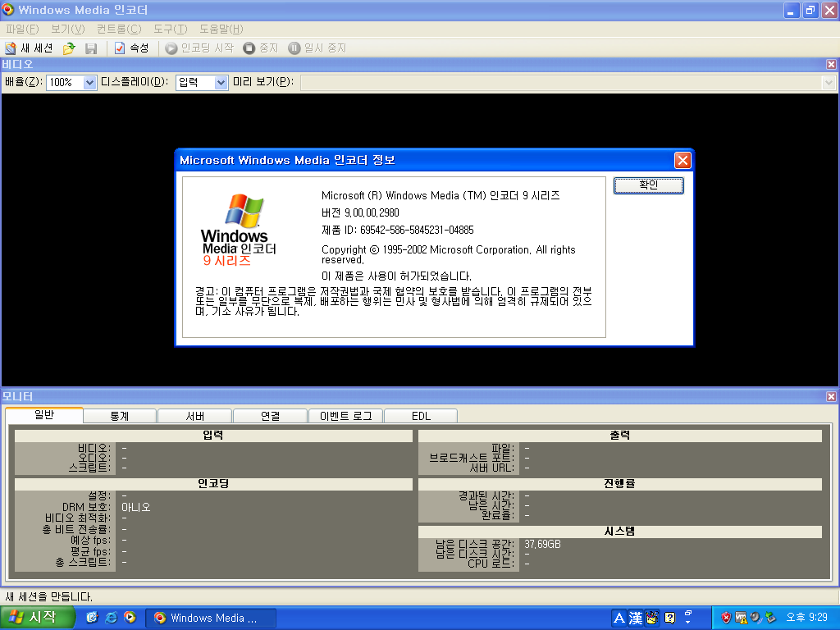This screenshot has height=630, width=840.
Task: Open the 보기(V) menu
Action: [67, 29]
